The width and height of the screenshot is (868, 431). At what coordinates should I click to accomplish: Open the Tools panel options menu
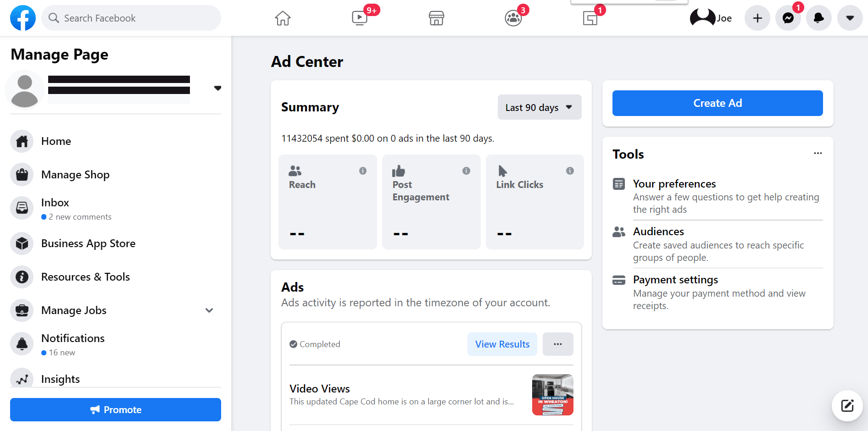coord(818,153)
